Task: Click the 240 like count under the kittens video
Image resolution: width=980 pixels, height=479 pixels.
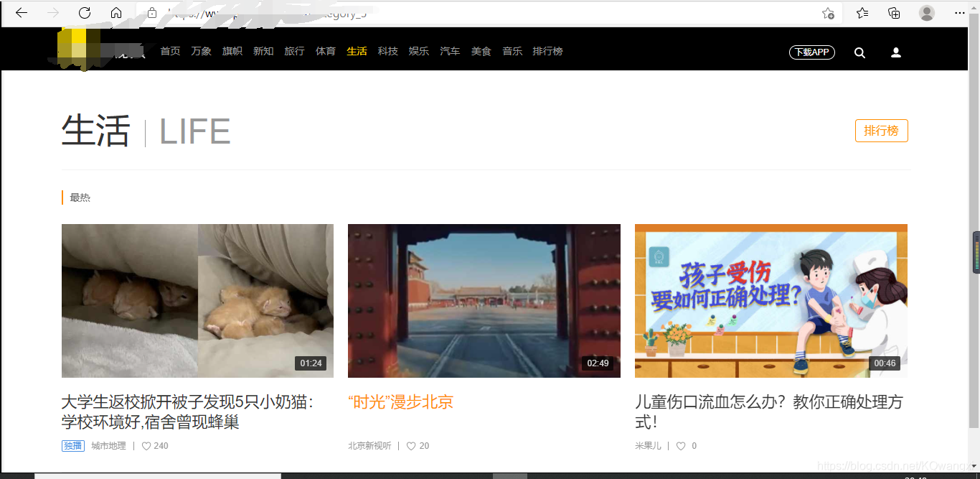Action: pos(161,446)
